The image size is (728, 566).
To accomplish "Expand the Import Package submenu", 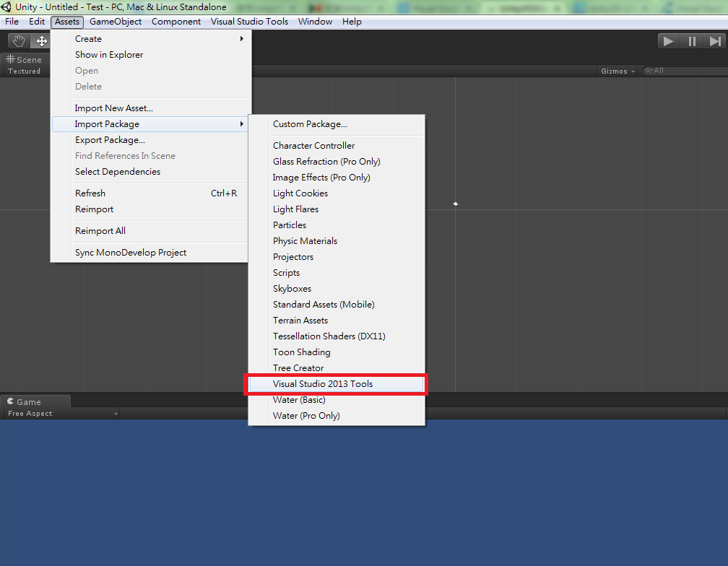I will (x=150, y=124).
